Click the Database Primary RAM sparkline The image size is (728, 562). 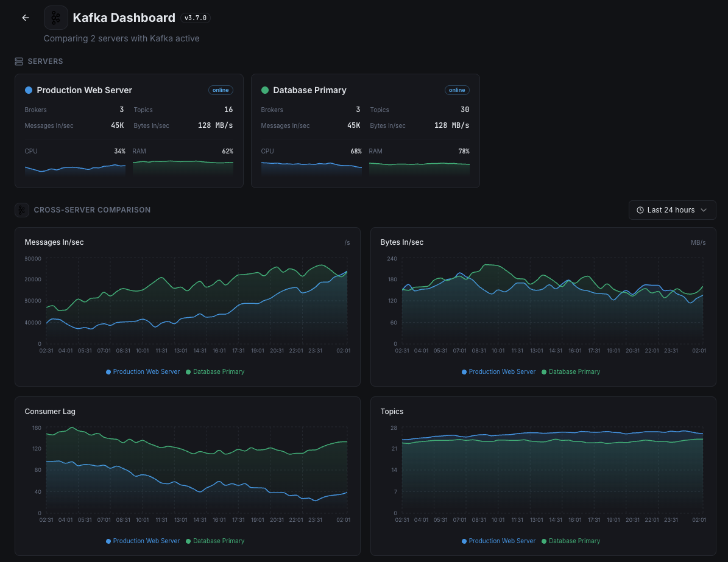pyautogui.click(x=419, y=167)
